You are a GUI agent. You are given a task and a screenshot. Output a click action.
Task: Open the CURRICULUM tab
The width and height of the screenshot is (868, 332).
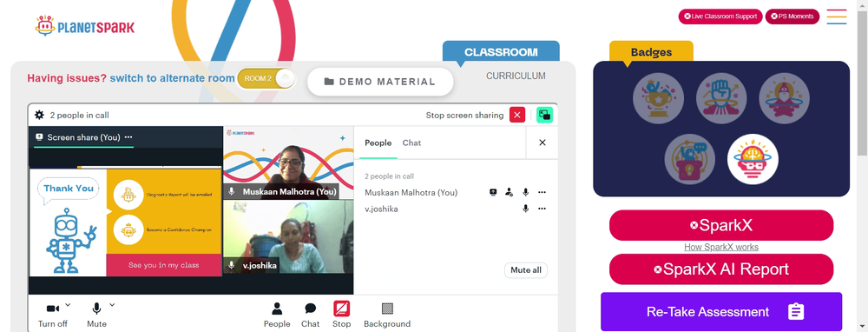point(516,76)
